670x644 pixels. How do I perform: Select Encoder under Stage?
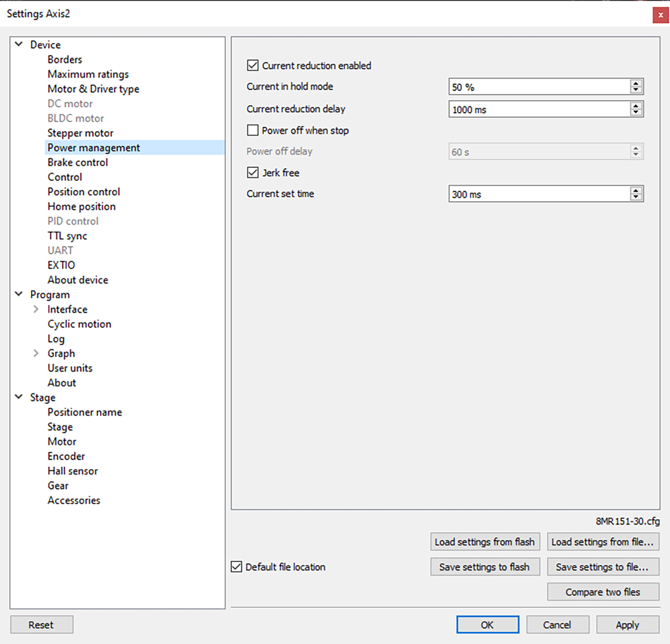tap(66, 456)
